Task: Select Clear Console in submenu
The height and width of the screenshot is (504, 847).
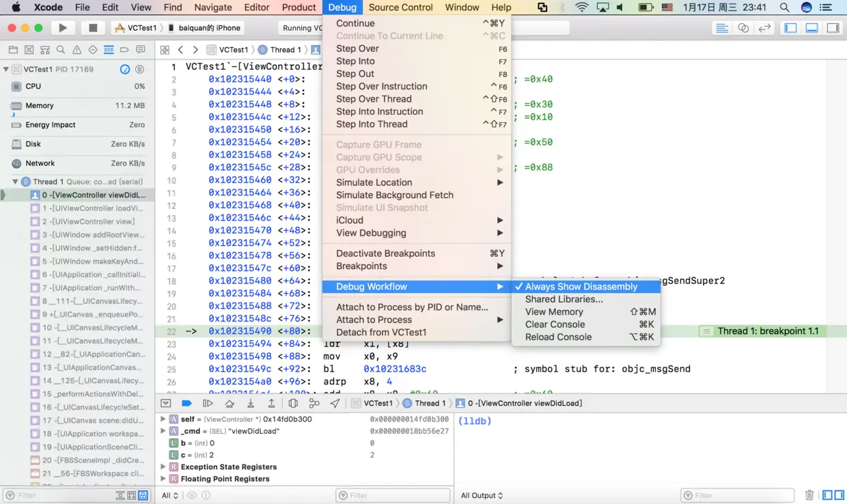Action: coord(587,324)
